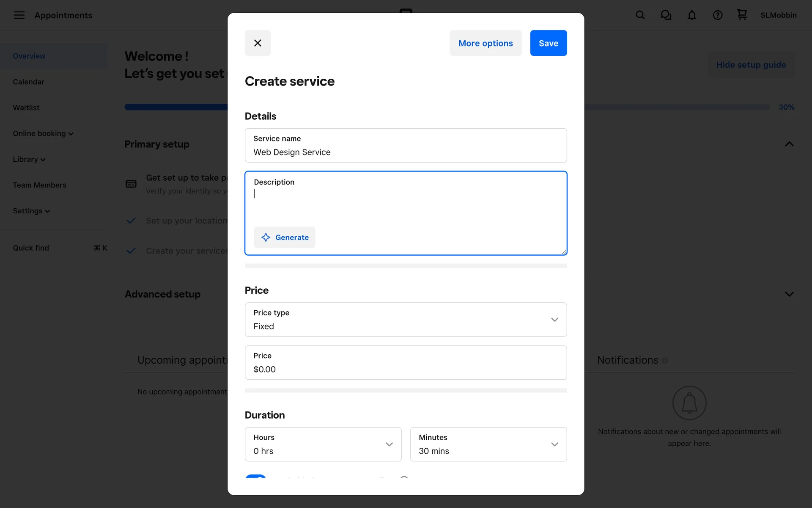Open the notifications bell icon
The width and height of the screenshot is (812, 508).
(691, 15)
